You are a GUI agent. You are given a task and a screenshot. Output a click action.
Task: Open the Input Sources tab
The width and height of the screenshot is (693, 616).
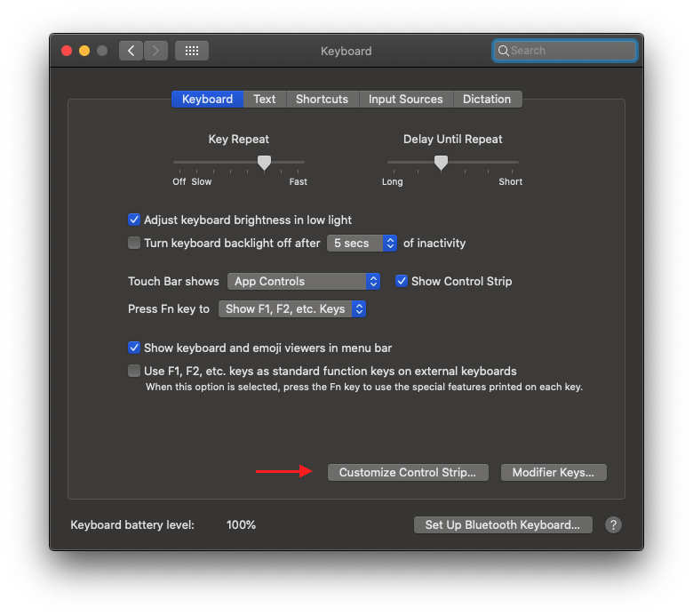tap(405, 99)
